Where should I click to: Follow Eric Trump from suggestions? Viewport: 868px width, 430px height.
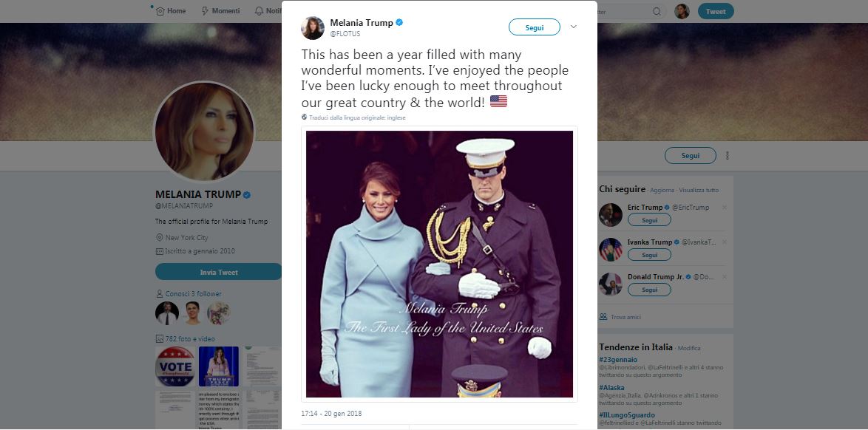(649, 220)
